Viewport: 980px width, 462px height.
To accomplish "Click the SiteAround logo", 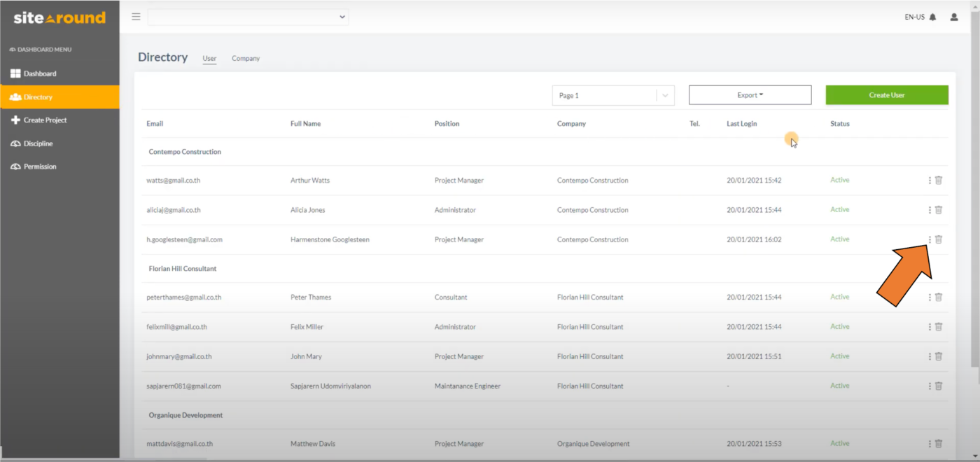I will [59, 16].
